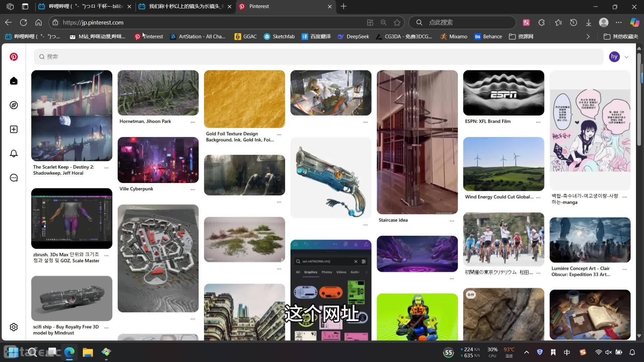
Task: Open Windows Start button
Action: coord(13,352)
